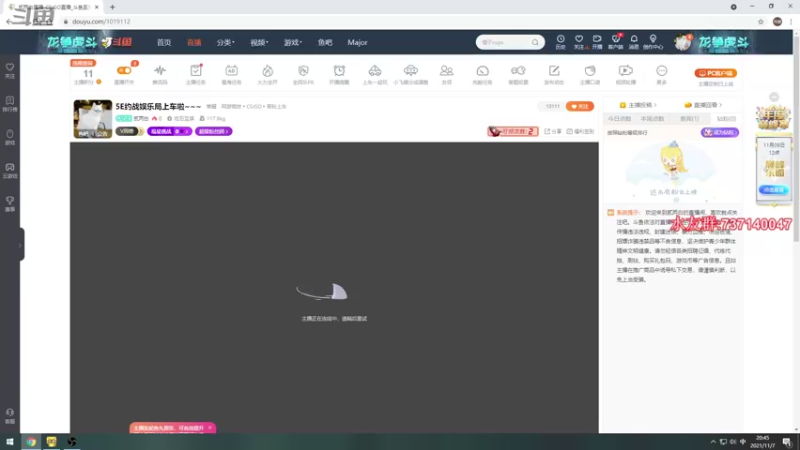This screenshot has width=800, height=450.
Task: Switch to the 今日贡献 tab
Action: click(619, 119)
